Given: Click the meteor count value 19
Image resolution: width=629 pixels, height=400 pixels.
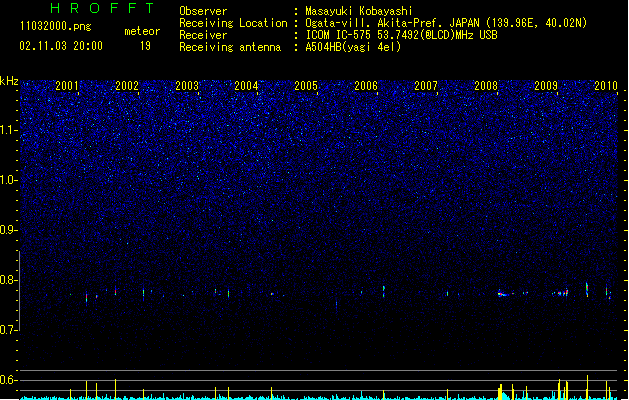Looking at the screenshot, I should coord(145,46).
